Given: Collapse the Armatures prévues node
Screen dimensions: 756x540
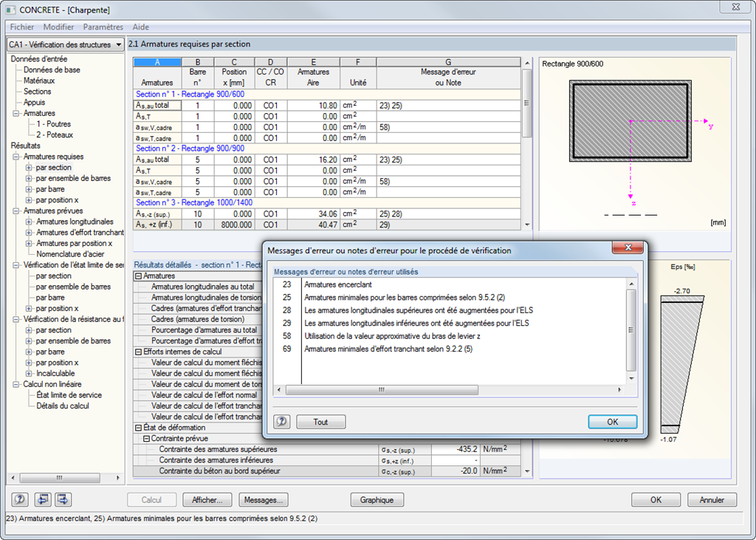Looking at the screenshot, I should (x=16, y=211).
